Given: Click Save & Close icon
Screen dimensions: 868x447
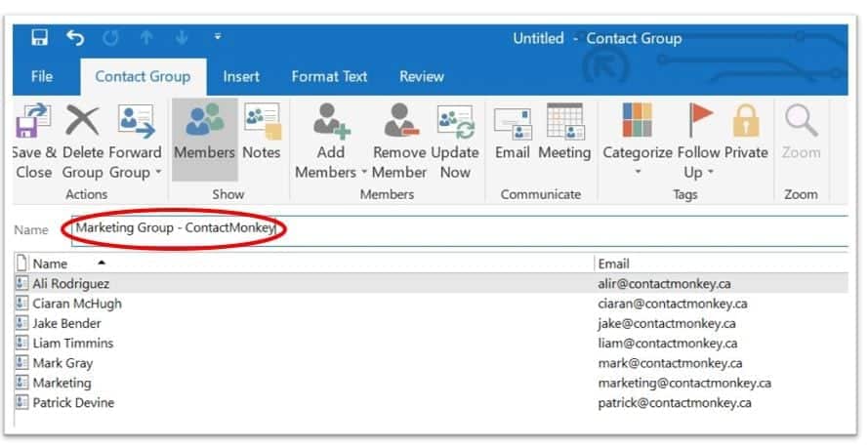Looking at the screenshot, I should [x=34, y=120].
